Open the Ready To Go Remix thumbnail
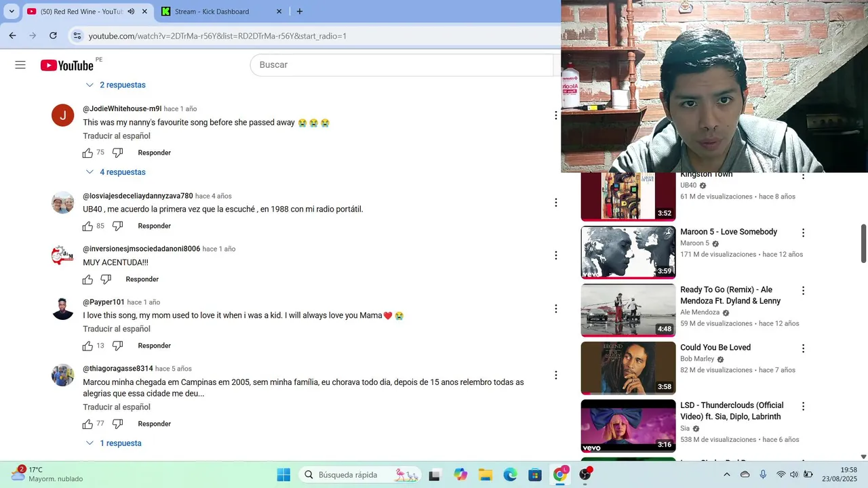868x488 pixels. pos(628,310)
